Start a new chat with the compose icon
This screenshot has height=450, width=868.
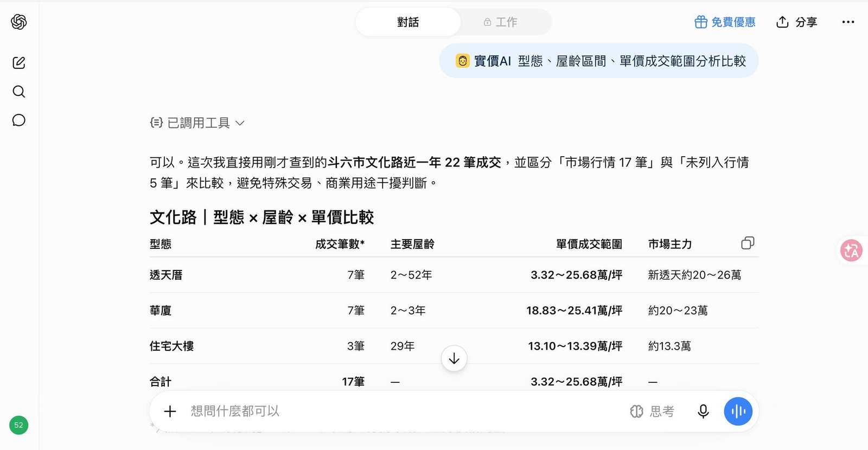pos(19,63)
